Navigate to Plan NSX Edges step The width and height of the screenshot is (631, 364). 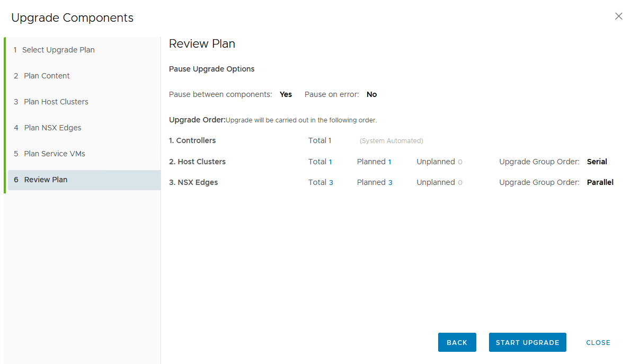pyautogui.click(x=52, y=128)
